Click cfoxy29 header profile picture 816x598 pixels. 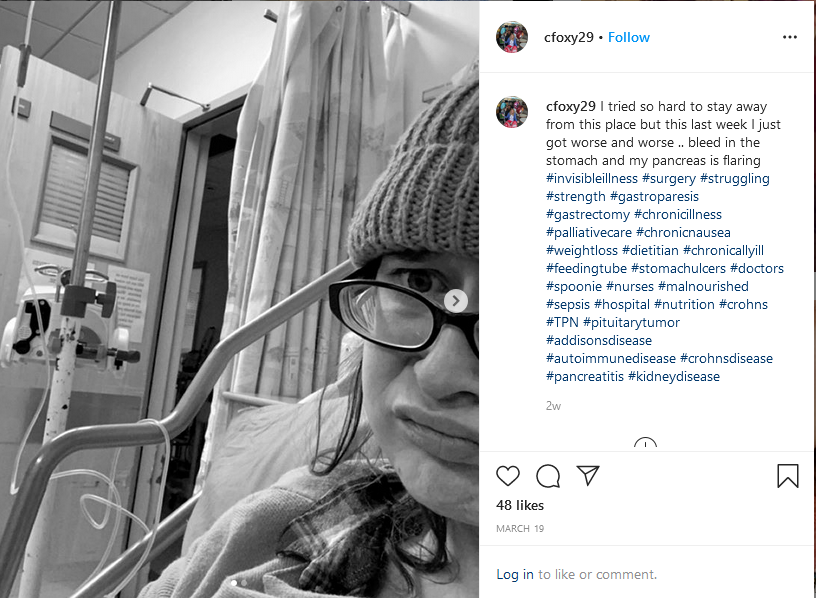click(512, 37)
